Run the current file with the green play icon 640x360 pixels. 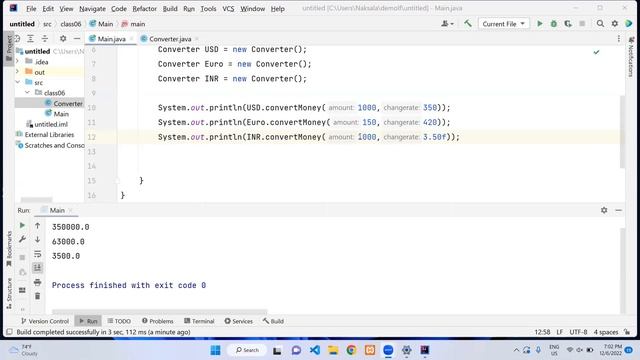(540, 24)
